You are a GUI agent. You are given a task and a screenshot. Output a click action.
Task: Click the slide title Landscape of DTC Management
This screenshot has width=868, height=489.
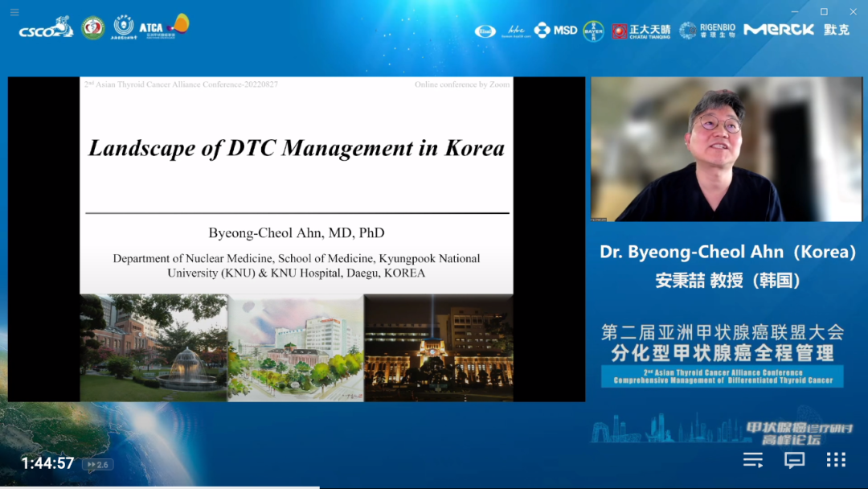click(x=297, y=148)
